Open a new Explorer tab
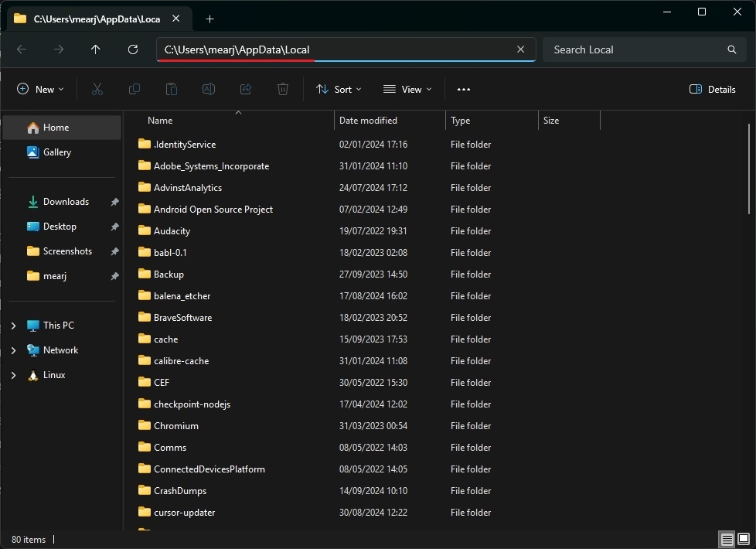Viewport: 756px width, 549px height. (x=209, y=19)
